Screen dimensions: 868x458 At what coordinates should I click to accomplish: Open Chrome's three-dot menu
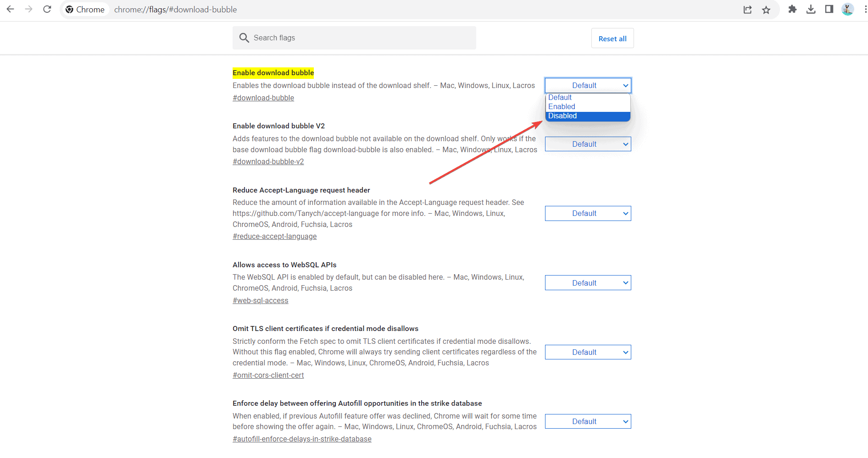[865, 9]
